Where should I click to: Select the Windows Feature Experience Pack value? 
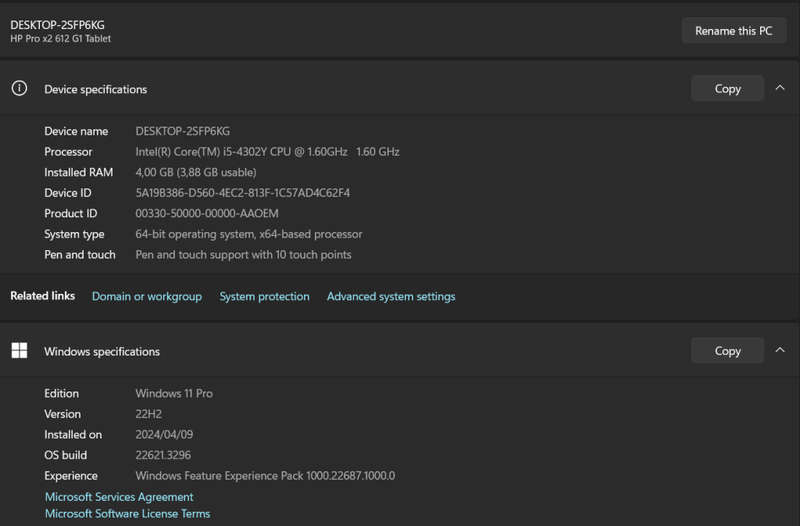pos(265,475)
